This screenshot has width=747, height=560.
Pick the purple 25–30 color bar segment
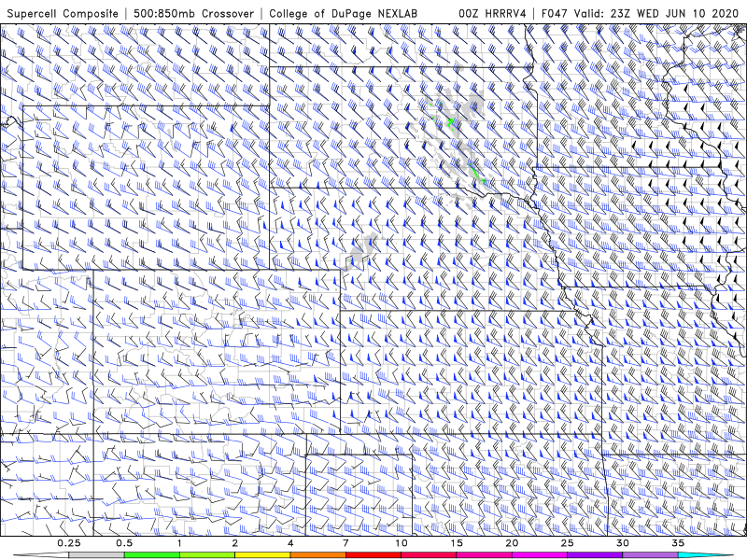point(595,555)
